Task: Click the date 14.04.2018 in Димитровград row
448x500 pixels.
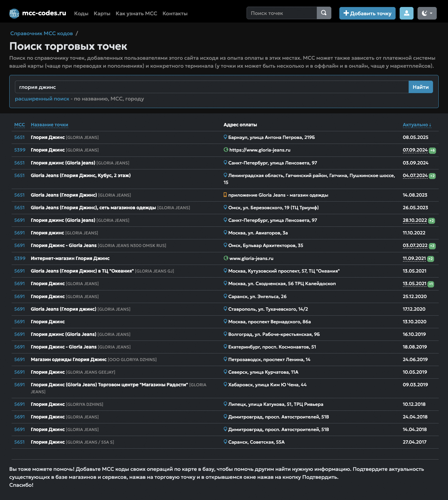Action: (x=415, y=429)
